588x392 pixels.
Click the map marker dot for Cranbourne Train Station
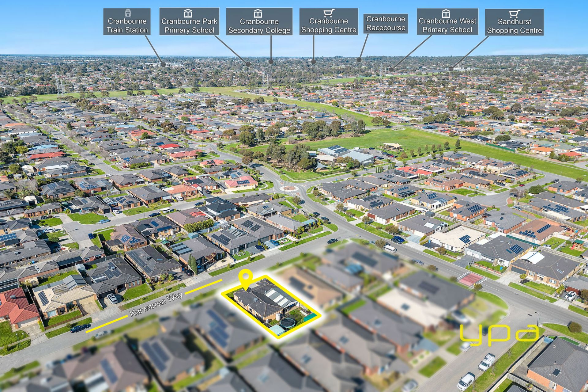click(163, 65)
